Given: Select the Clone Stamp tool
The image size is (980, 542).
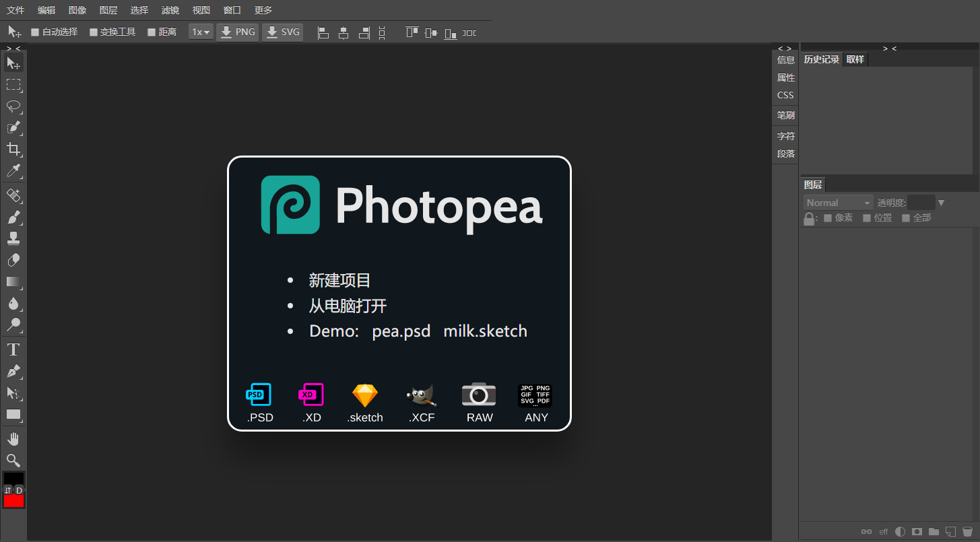Looking at the screenshot, I should pos(13,238).
